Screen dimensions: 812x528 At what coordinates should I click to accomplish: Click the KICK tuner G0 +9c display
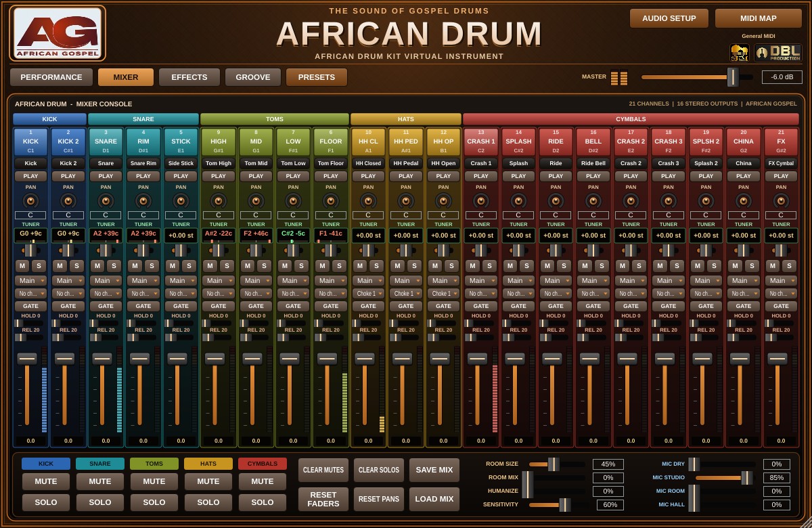point(30,234)
